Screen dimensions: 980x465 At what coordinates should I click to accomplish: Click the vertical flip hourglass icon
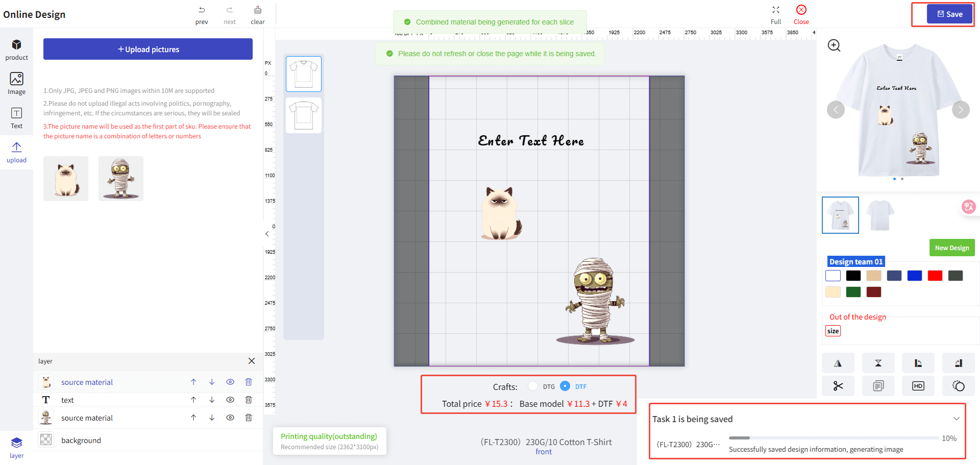click(x=878, y=363)
